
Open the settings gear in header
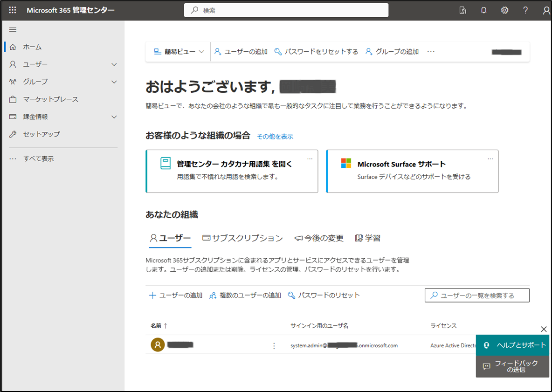tap(504, 10)
